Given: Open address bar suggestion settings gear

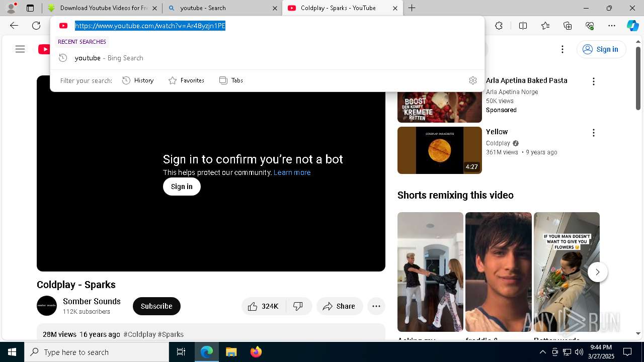Looking at the screenshot, I should (x=473, y=80).
